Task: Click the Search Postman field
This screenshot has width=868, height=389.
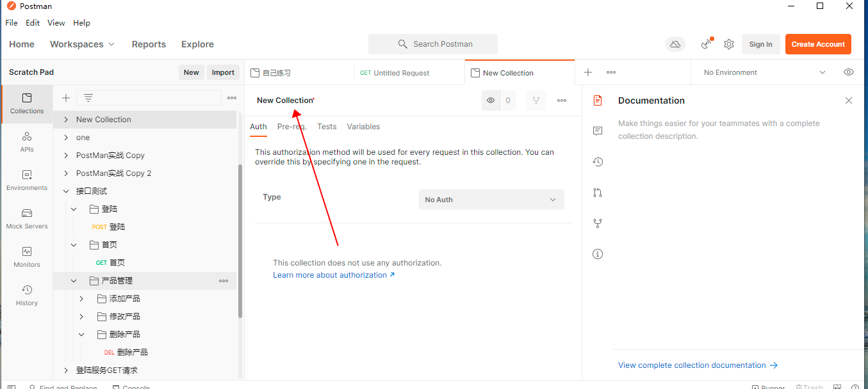Action: click(x=433, y=44)
